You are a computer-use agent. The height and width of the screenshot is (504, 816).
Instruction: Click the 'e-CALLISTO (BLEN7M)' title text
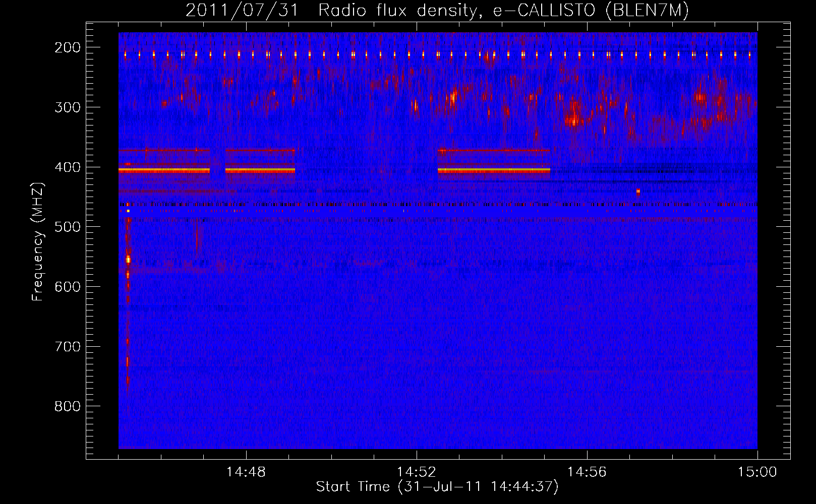tap(591, 11)
